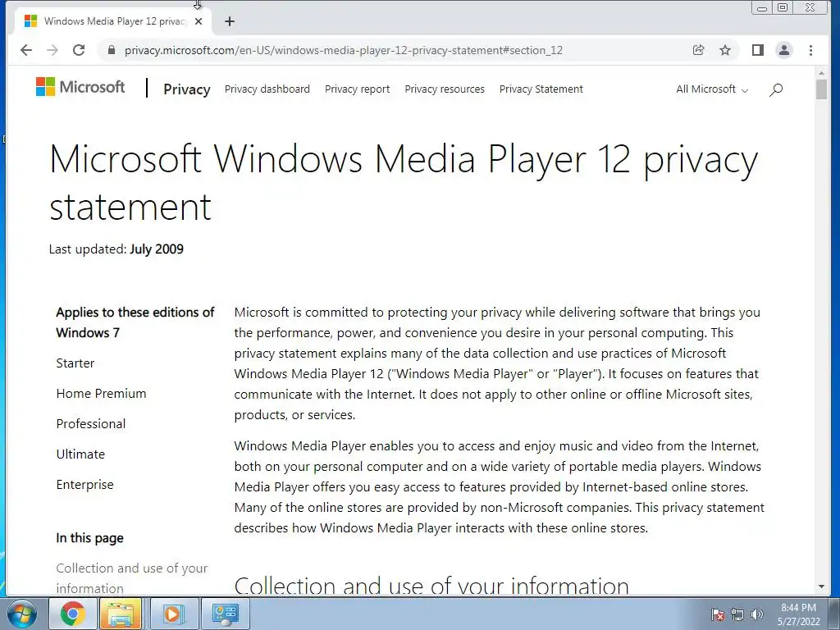The image size is (840, 630).
Task: Bookmark this page with the star
Action: coord(725,50)
